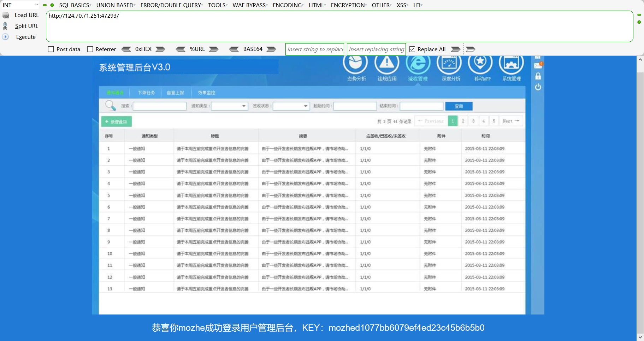Click the green minus icon beside INT dropdown
The image size is (644, 341).
pos(45,5)
